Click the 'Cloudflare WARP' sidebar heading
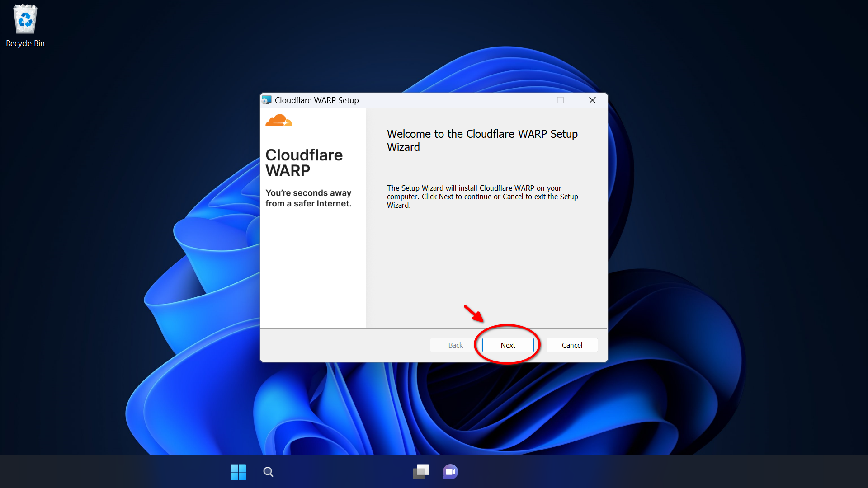This screenshot has height=488, width=868. tap(304, 163)
